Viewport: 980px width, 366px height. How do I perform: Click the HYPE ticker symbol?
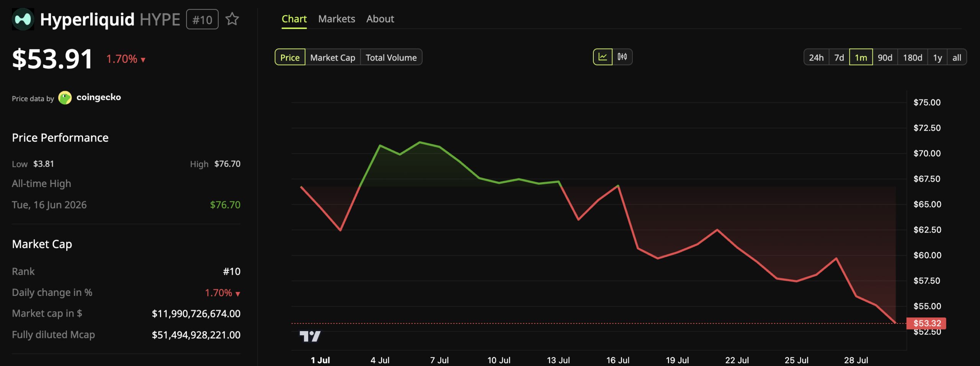160,20
